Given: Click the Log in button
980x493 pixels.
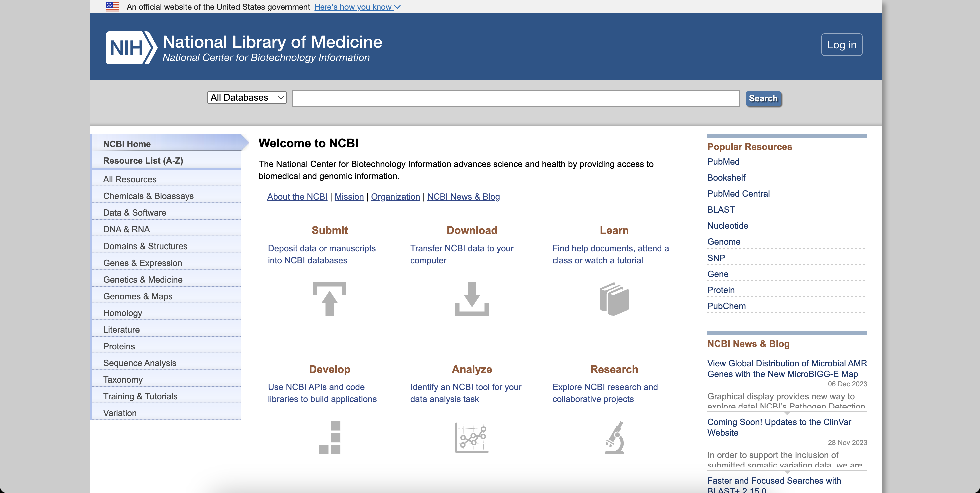Looking at the screenshot, I should pyautogui.click(x=841, y=44).
